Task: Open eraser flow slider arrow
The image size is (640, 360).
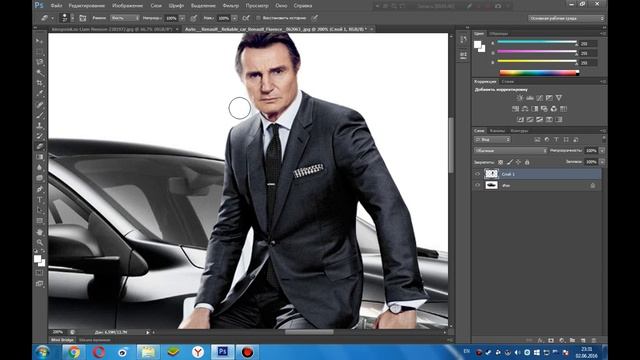Action: tap(235, 18)
